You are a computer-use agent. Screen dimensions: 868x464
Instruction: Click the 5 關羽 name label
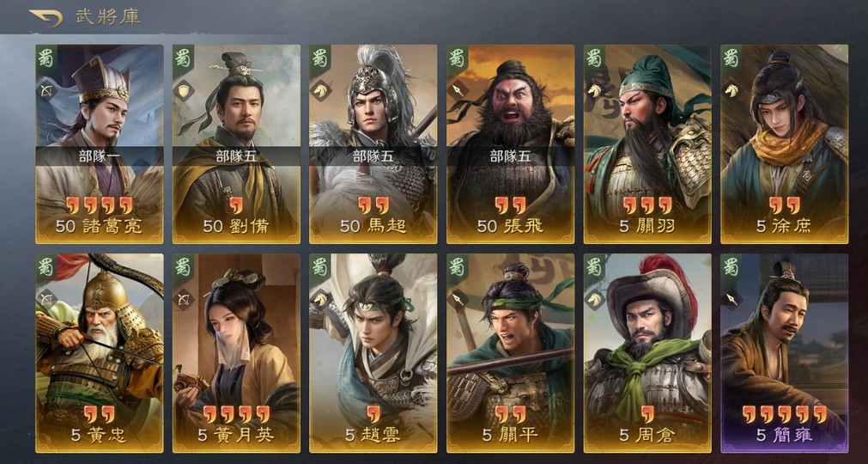[647, 226]
